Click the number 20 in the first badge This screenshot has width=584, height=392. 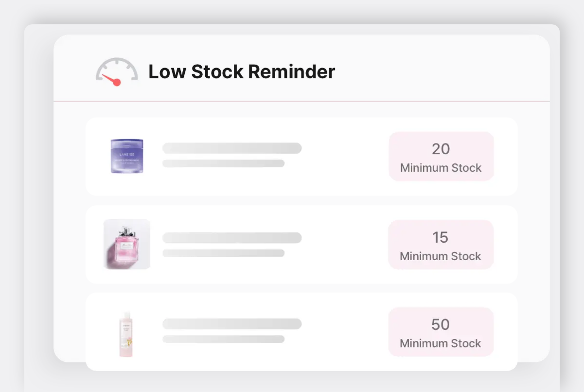point(441,149)
